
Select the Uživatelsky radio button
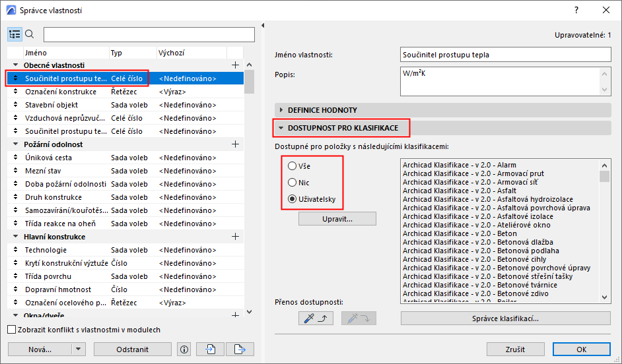[293, 199]
